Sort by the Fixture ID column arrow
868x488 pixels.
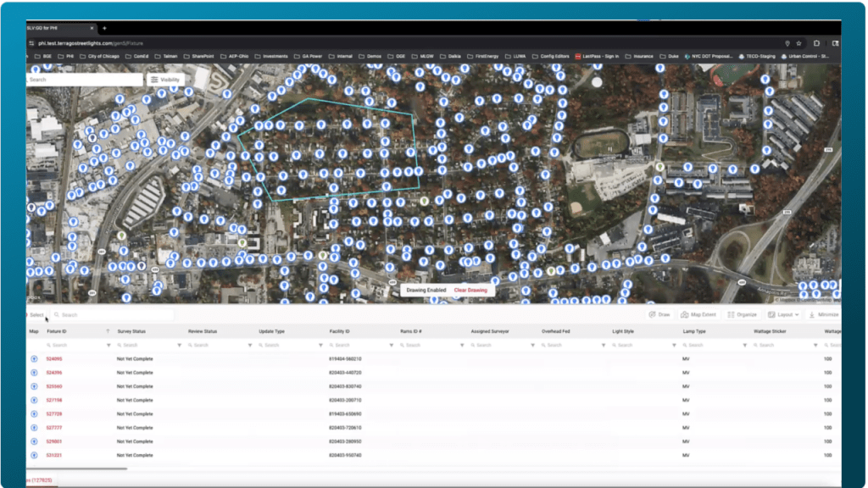coord(108,331)
